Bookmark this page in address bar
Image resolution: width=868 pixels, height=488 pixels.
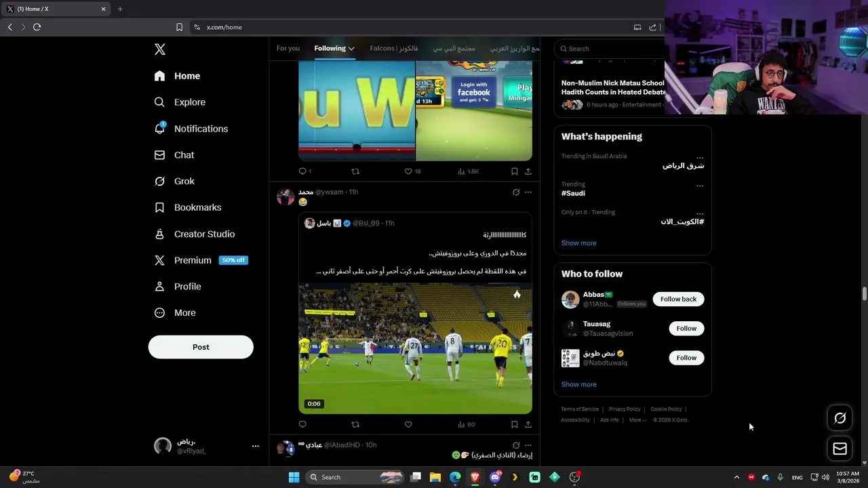(x=179, y=27)
